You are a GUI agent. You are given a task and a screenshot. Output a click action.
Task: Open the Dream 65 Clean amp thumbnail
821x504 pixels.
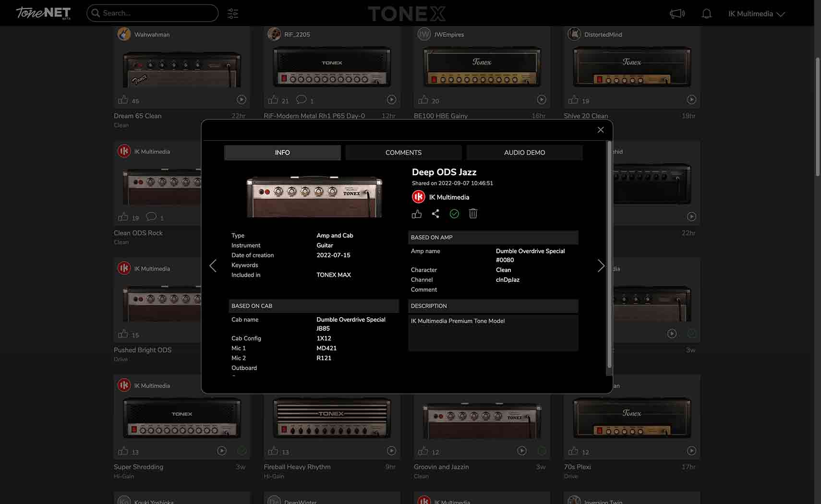coord(182,69)
